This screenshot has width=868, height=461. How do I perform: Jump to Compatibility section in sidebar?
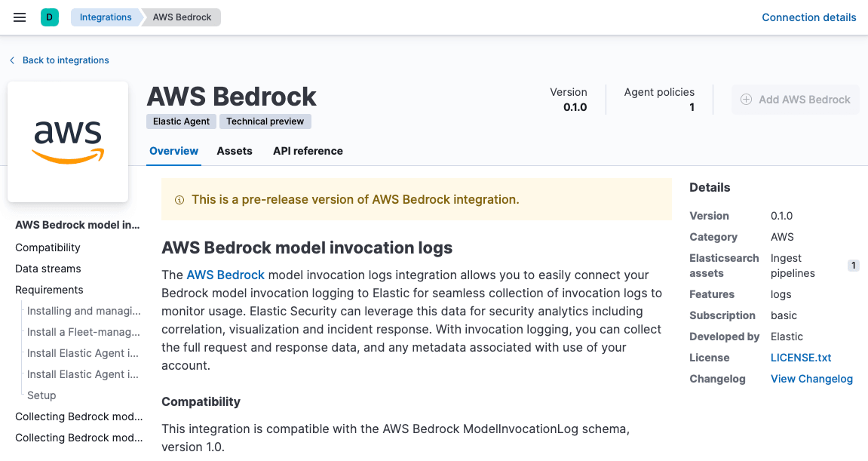48,247
